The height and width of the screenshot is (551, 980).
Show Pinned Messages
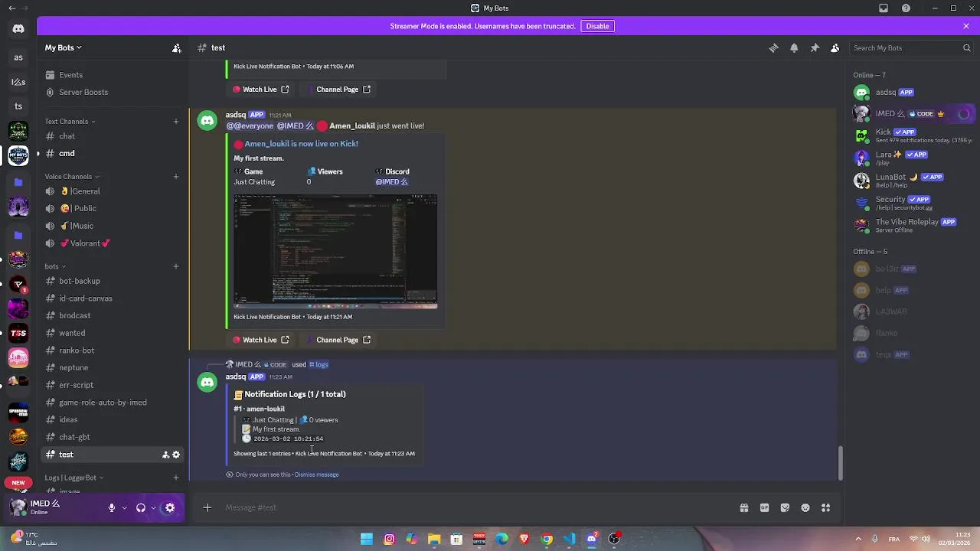tap(815, 47)
